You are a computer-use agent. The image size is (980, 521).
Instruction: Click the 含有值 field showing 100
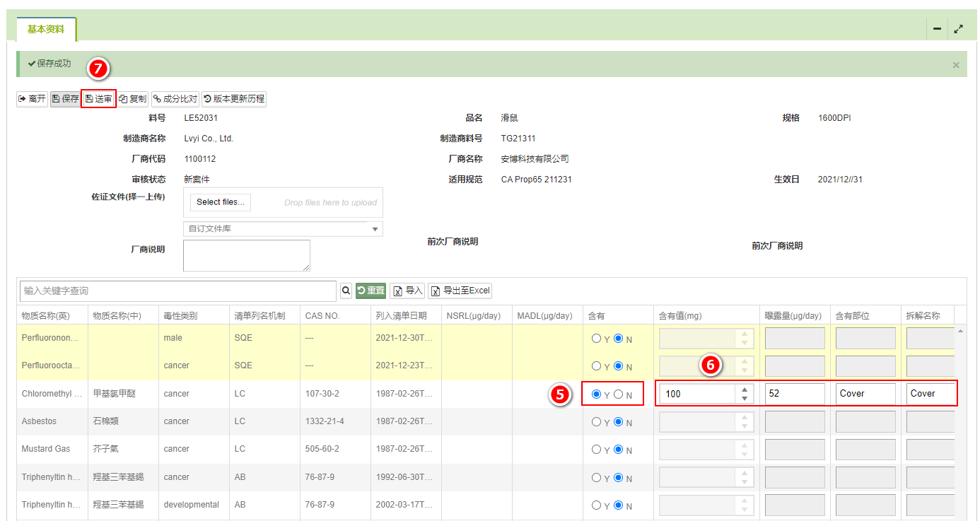click(697, 394)
